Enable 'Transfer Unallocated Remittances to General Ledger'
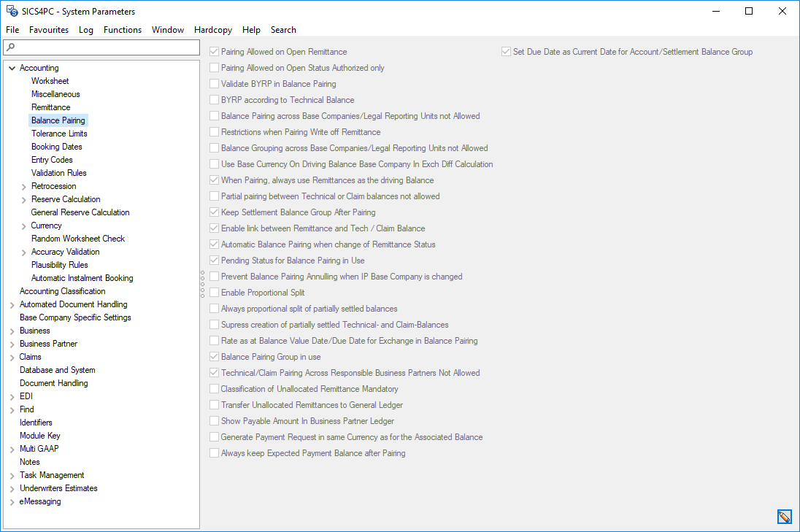The image size is (800, 532). [x=213, y=404]
